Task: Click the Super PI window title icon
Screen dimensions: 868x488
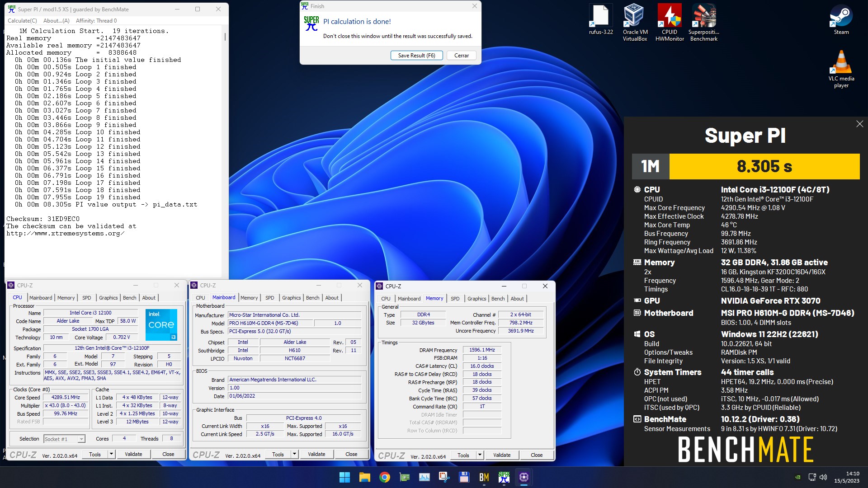Action: pyautogui.click(x=11, y=9)
